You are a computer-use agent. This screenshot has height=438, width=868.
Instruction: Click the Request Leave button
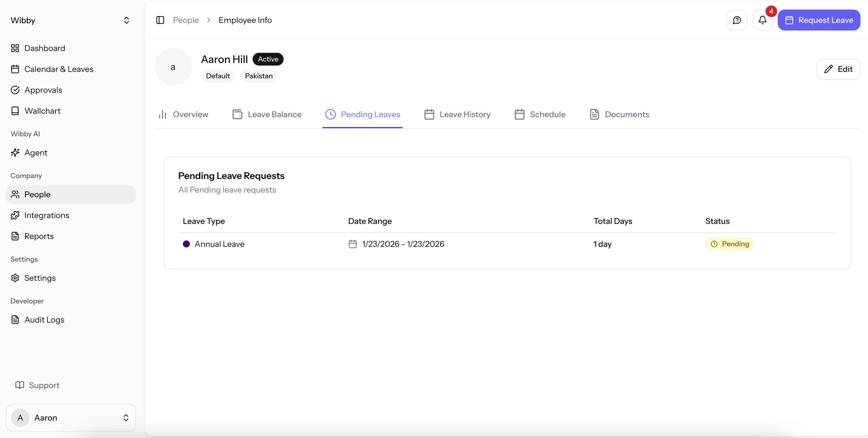(819, 20)
